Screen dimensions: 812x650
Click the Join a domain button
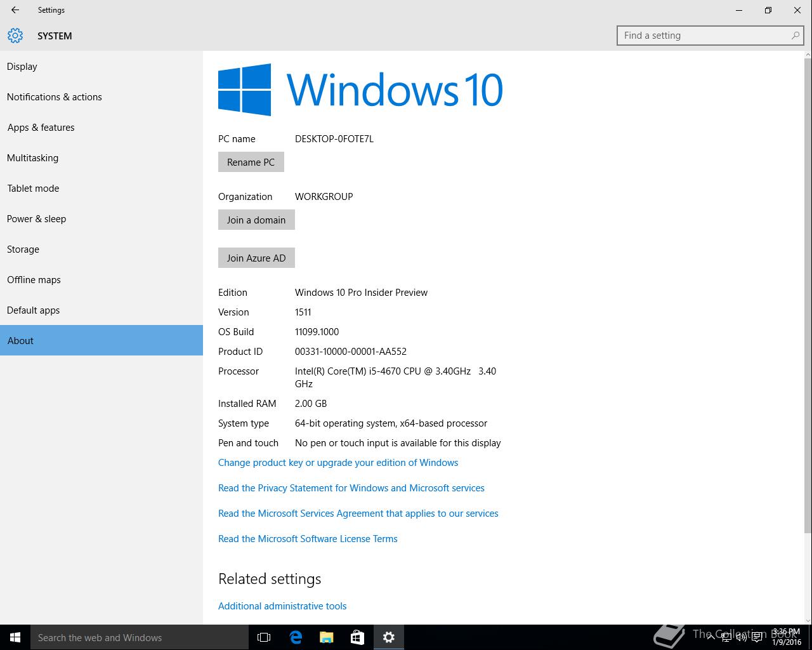pyautogui.click(x=256, y=220)
